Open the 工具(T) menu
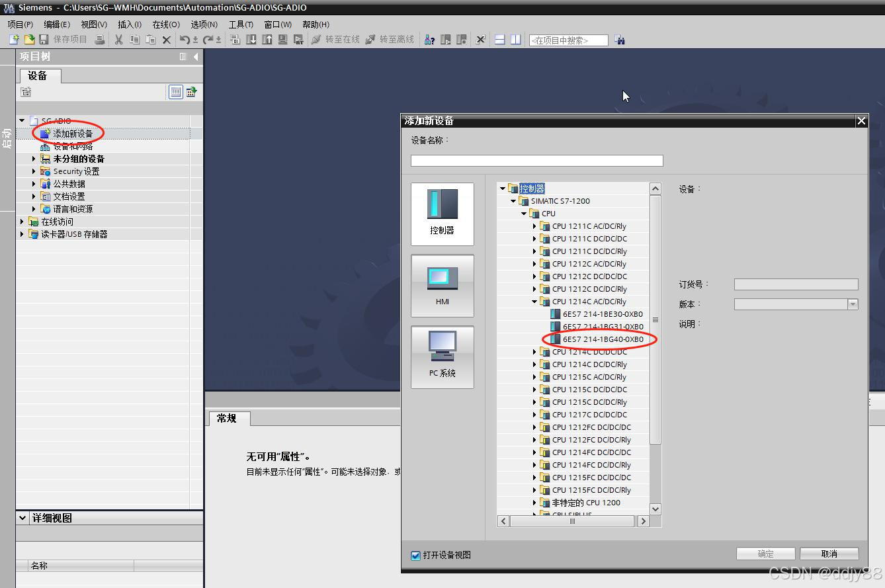Viewport: 885px width, 588px height. (x=241, y=24)
